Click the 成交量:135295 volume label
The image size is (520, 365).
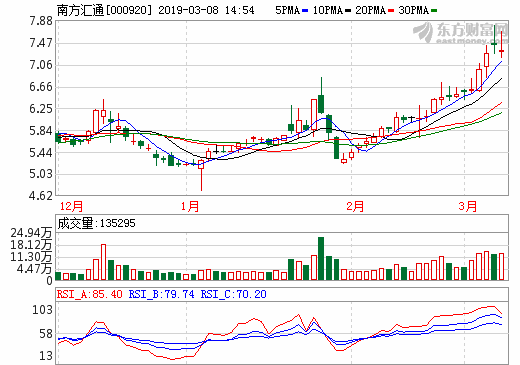point(97,223)
